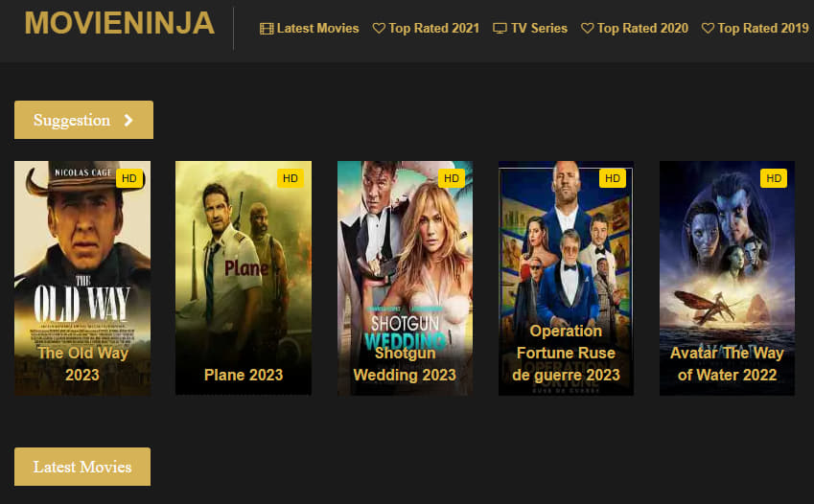The image size is (814, 504).
Task: Click the Latest Movies gold section button
Action: pyautogui.click(x=82, y=467)
